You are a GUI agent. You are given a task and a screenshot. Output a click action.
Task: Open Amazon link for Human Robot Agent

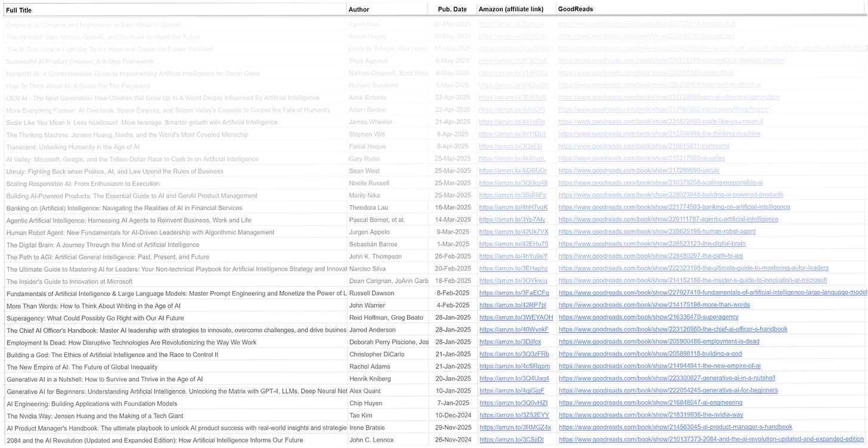(x=514, y=232)
